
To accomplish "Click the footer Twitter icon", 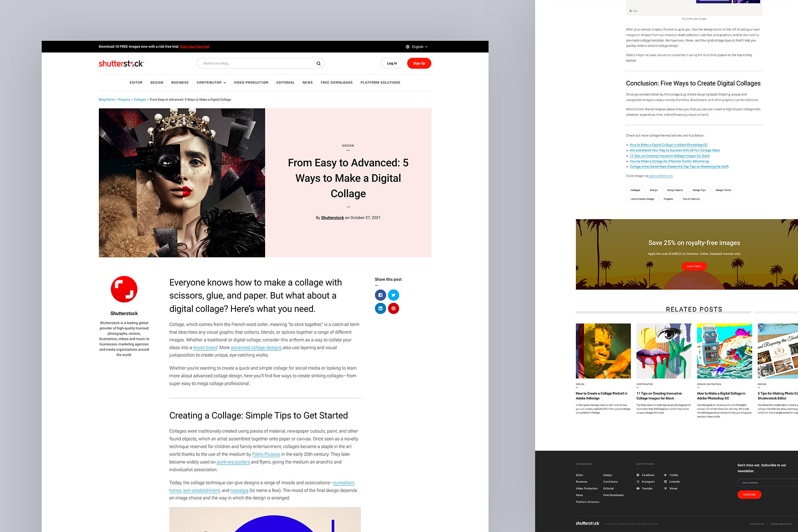I will 665,475.
